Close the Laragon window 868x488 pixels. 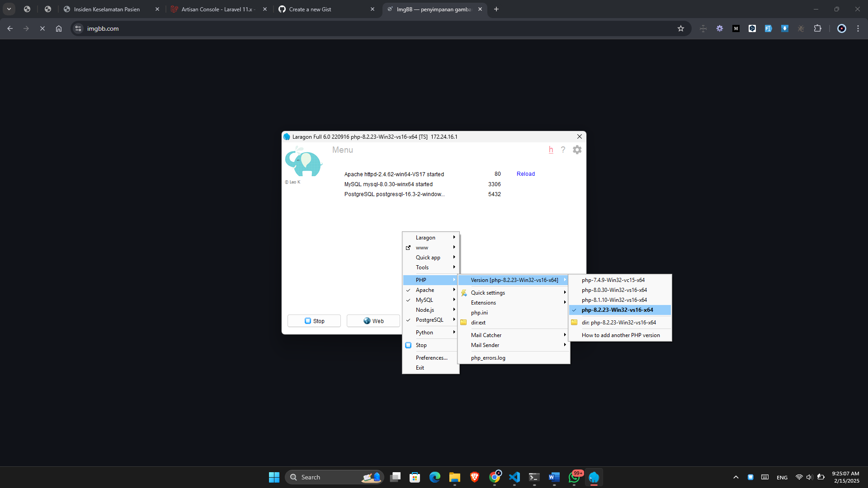[x=579, y=136]
